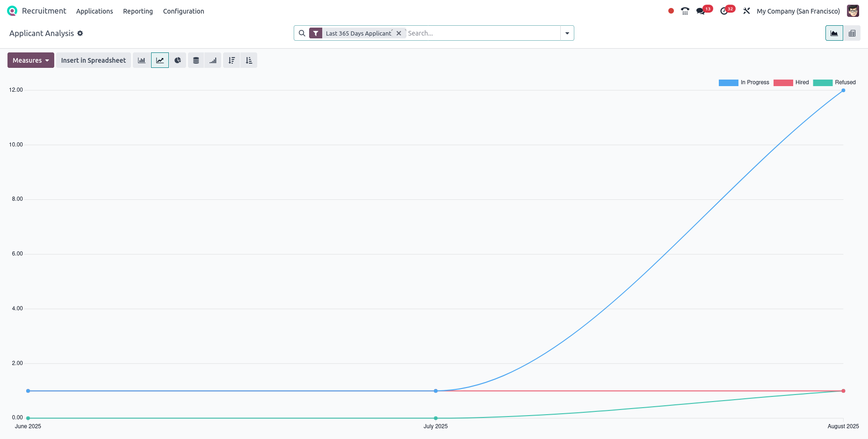Image resolution: width=868 pixels, height=439 pixels.
Task: Toggle the Hired legend series
Action: pos(791,82)
